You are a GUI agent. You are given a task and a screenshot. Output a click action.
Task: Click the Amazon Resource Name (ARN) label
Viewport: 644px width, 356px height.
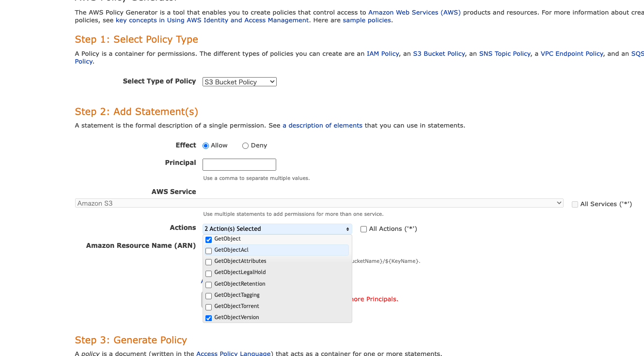coord(141,245)
